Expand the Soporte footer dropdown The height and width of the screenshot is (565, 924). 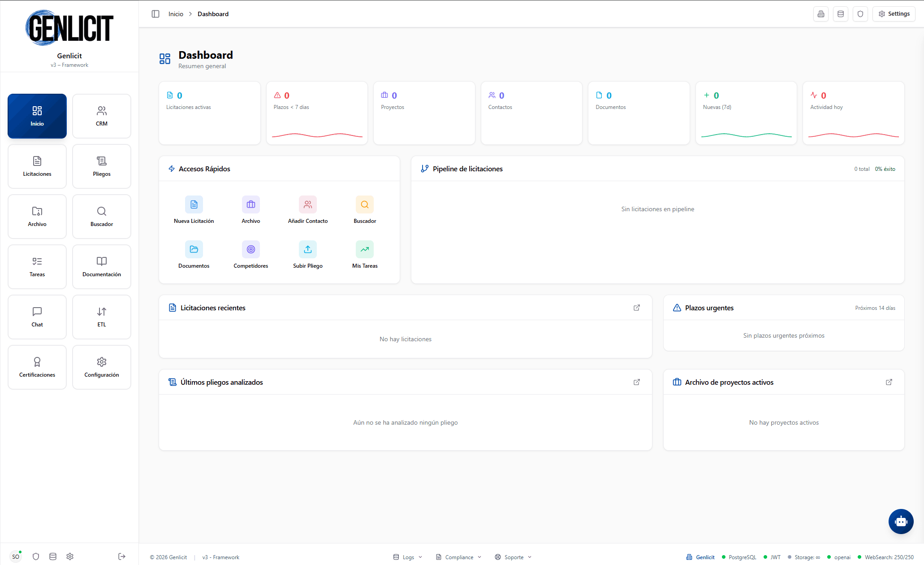[x=513, y=557]
